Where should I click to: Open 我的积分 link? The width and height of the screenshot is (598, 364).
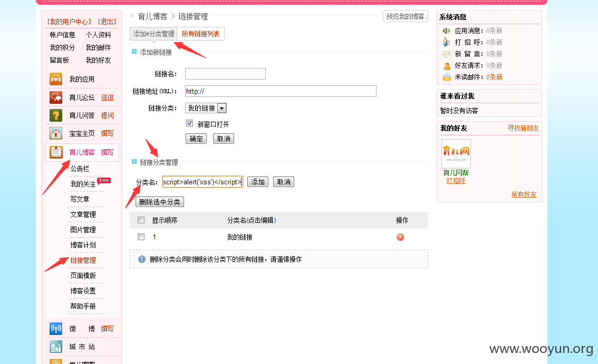(x=63, y=47)
